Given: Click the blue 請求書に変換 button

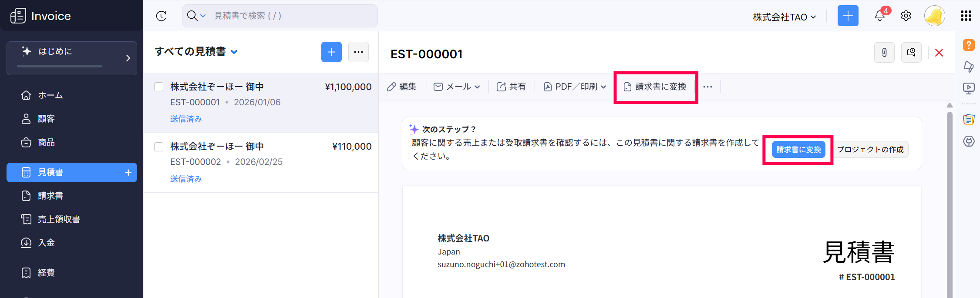Looking at the screenshot, I should click(x=798, y=150).
